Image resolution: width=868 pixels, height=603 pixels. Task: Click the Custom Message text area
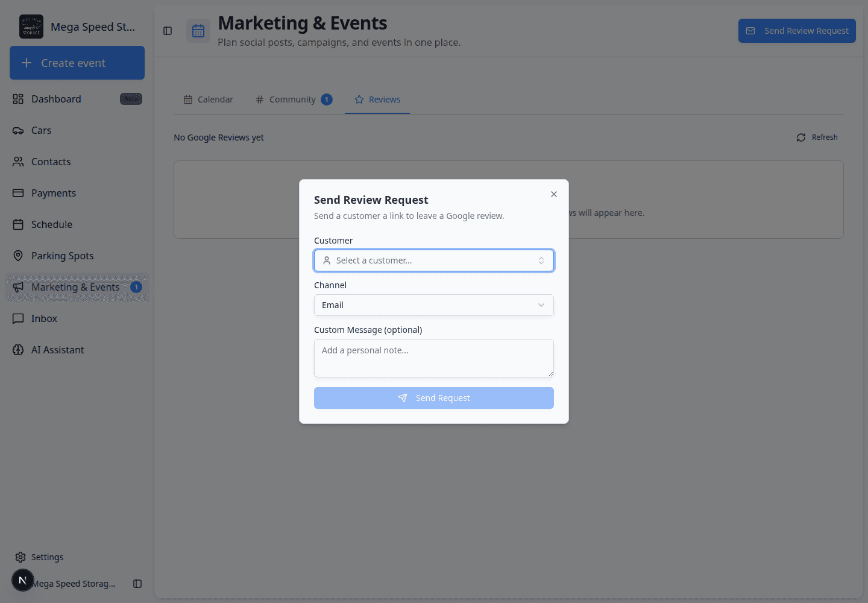(434, 358)
